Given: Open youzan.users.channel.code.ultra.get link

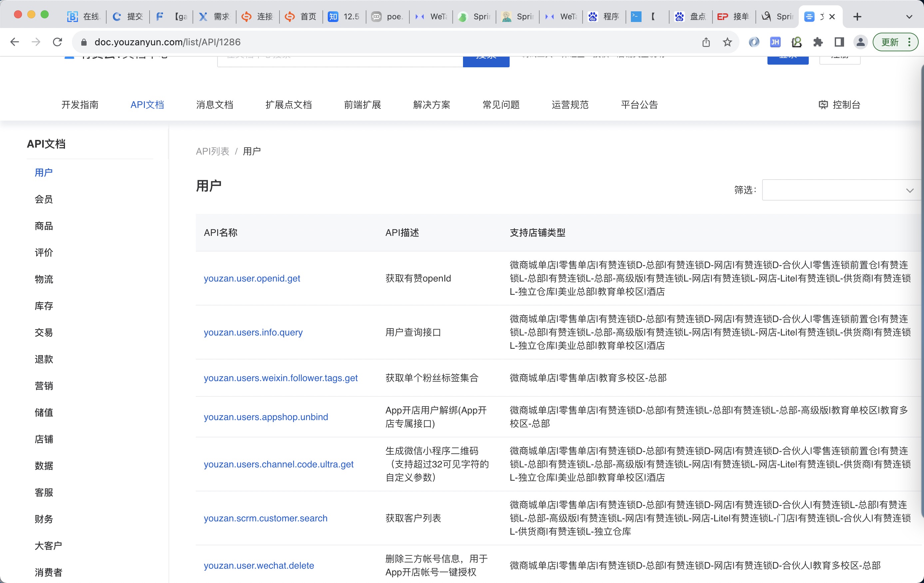Looking at the screenshot, I should (x=278, y=464).
